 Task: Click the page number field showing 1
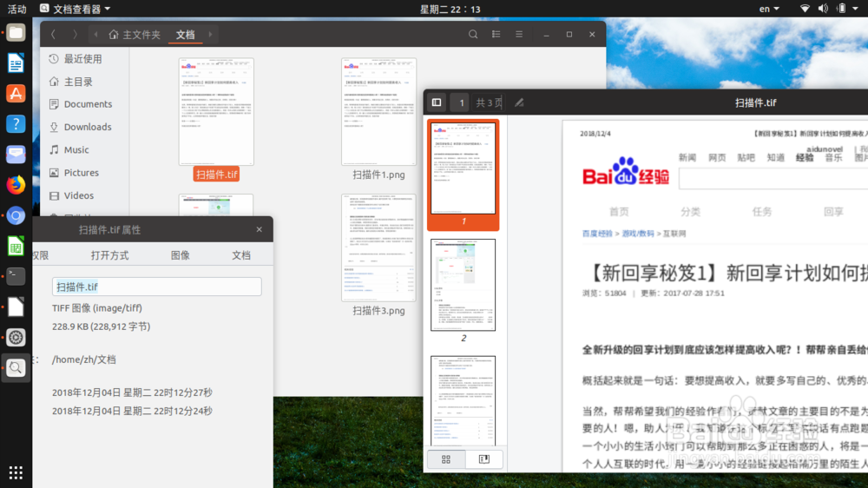click(460, 102)
